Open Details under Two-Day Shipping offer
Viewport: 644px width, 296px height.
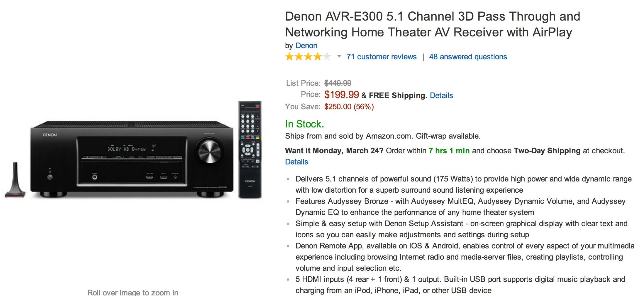point(296,162)
